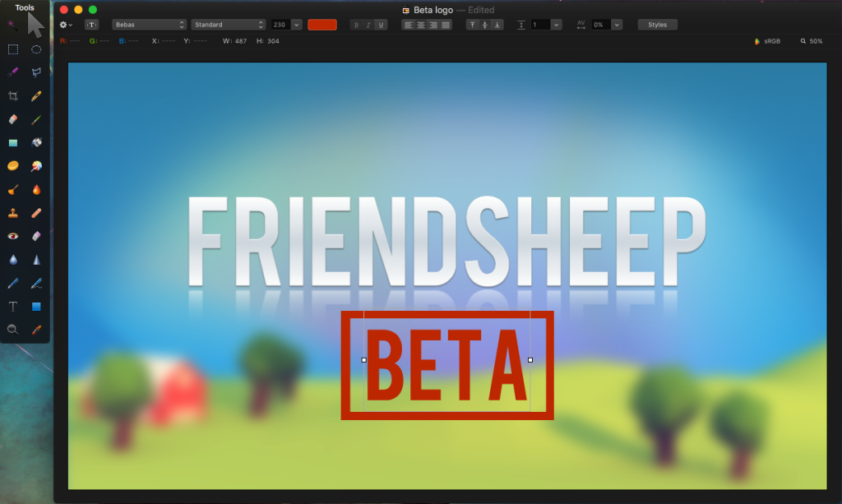
Task: Expand the character spacing 0% dropdown arrow
Action: click(617, 25)
